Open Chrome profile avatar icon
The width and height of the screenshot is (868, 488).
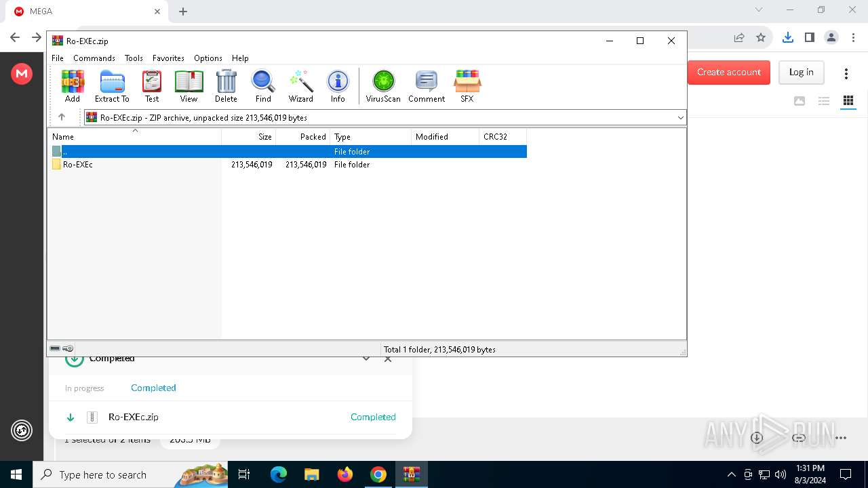point(831,37)
